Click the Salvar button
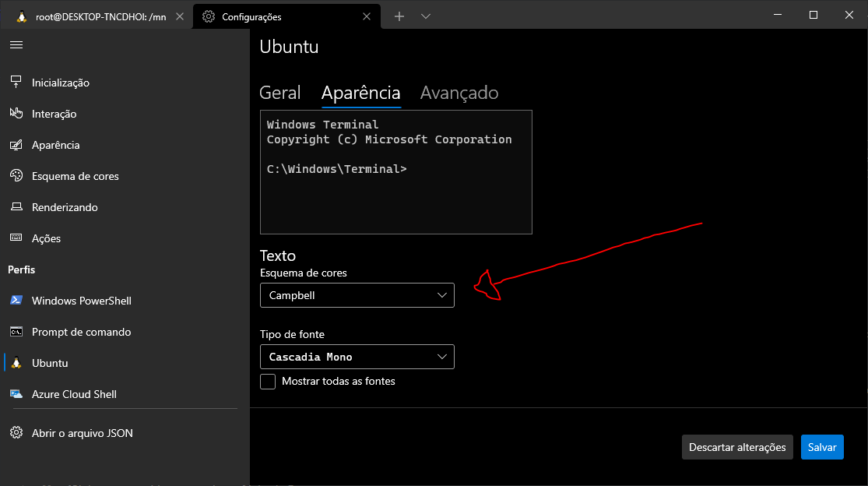 [x=822, y=447]
